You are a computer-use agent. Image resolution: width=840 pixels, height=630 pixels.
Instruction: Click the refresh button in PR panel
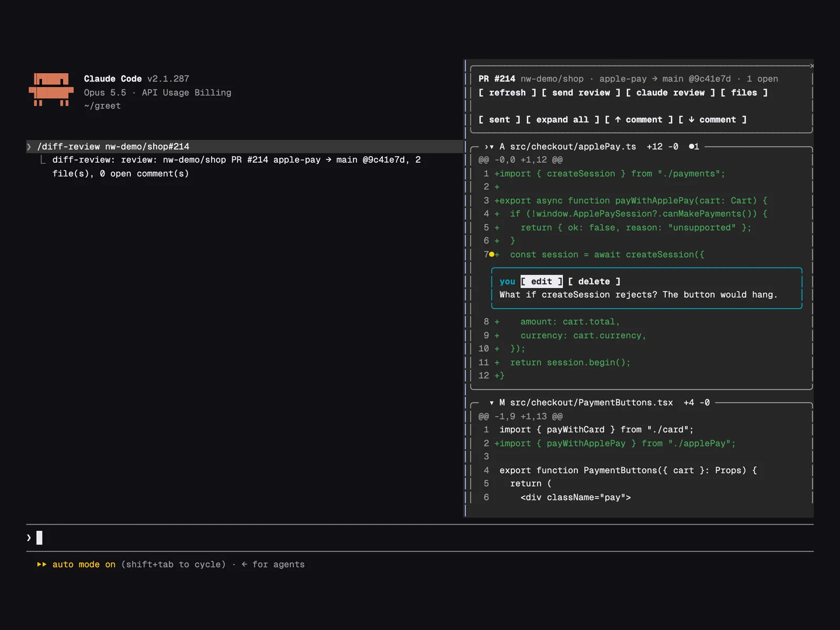[x=507, y=92]
